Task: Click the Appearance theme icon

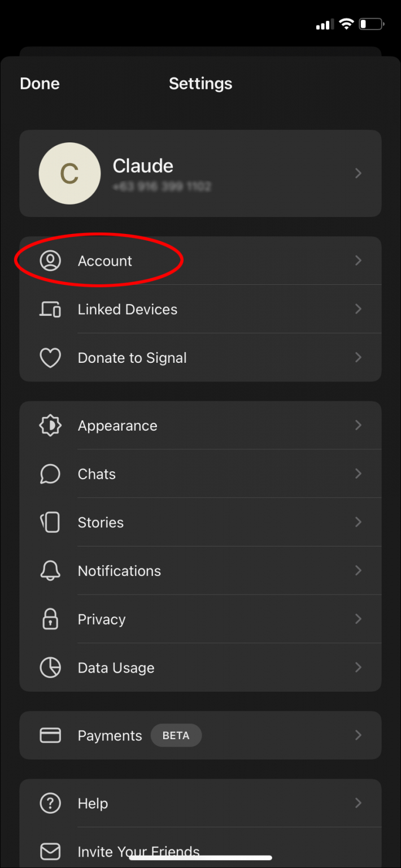Action: 50,426
